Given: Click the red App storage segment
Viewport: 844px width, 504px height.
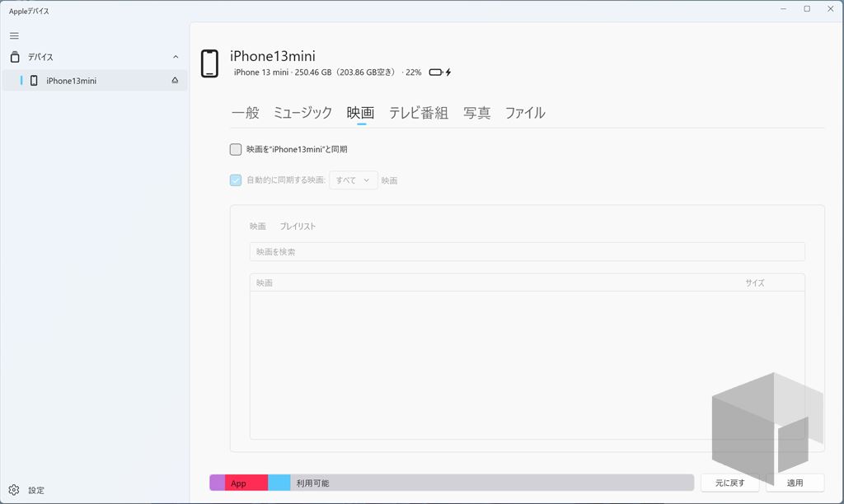Looking at the screenshot, I should [x=246, y=483].
